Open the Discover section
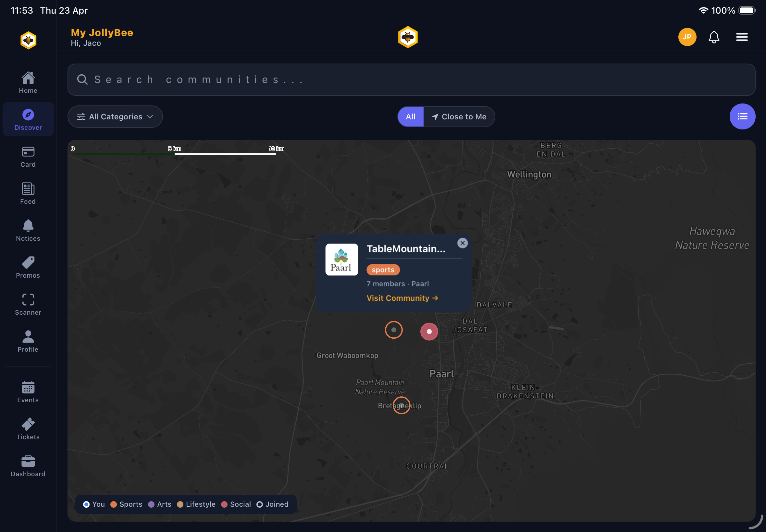This screenshot has height=532, width=766. tap(28, 119)
